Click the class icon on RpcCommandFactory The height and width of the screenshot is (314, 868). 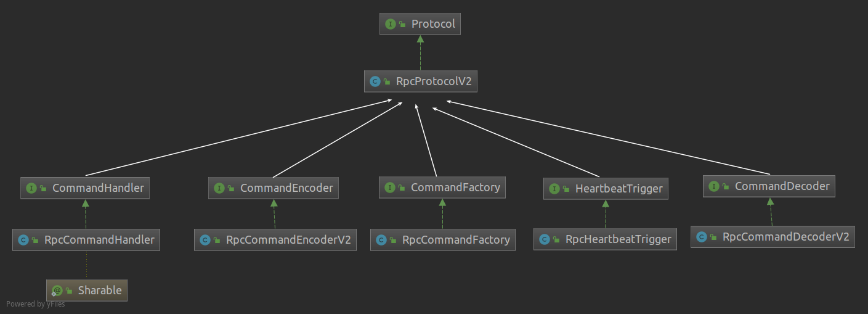[x=381, y=239]
